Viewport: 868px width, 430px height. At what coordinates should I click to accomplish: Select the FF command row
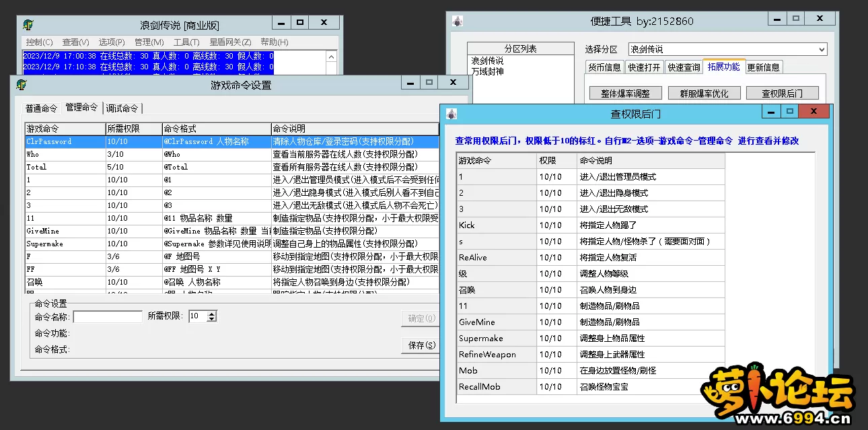pos(231,269)
